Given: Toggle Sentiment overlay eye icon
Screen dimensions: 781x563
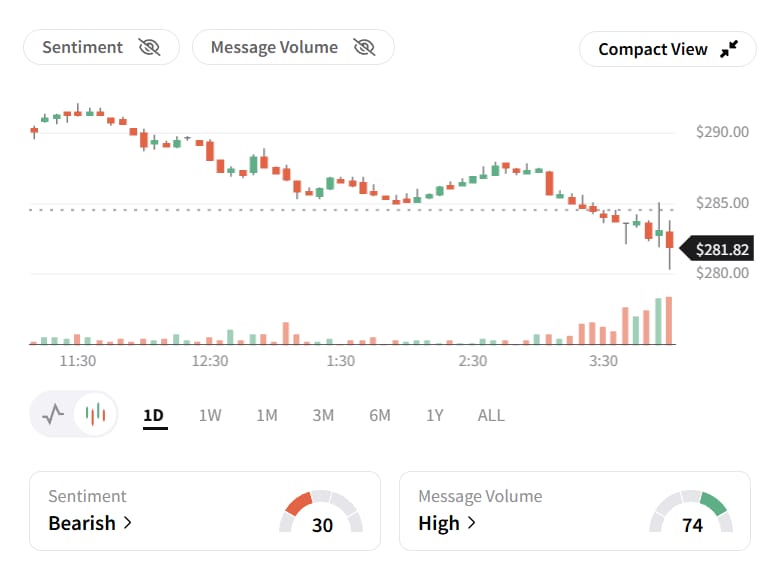Looking at the screenshot, I should (x=149, y=47).
